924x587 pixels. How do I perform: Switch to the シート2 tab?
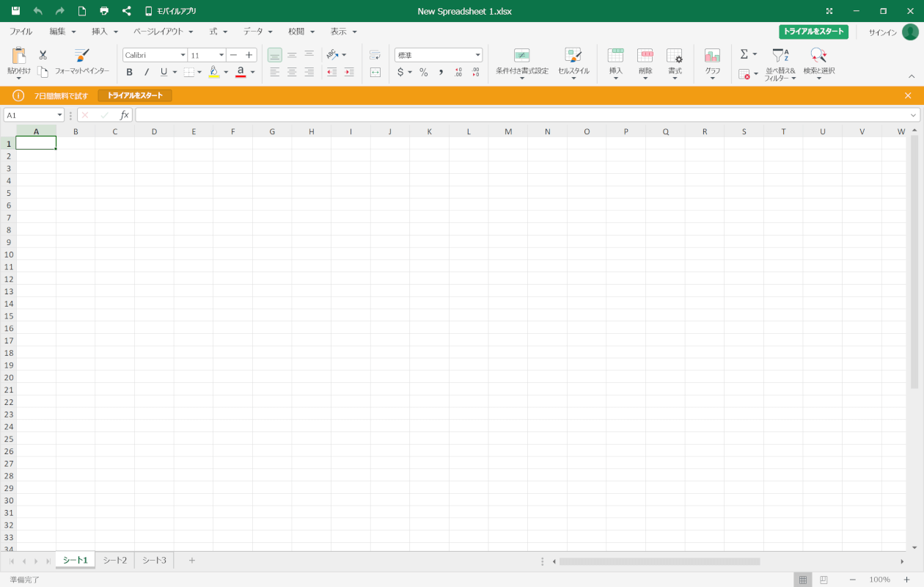(x=114, y=561)
